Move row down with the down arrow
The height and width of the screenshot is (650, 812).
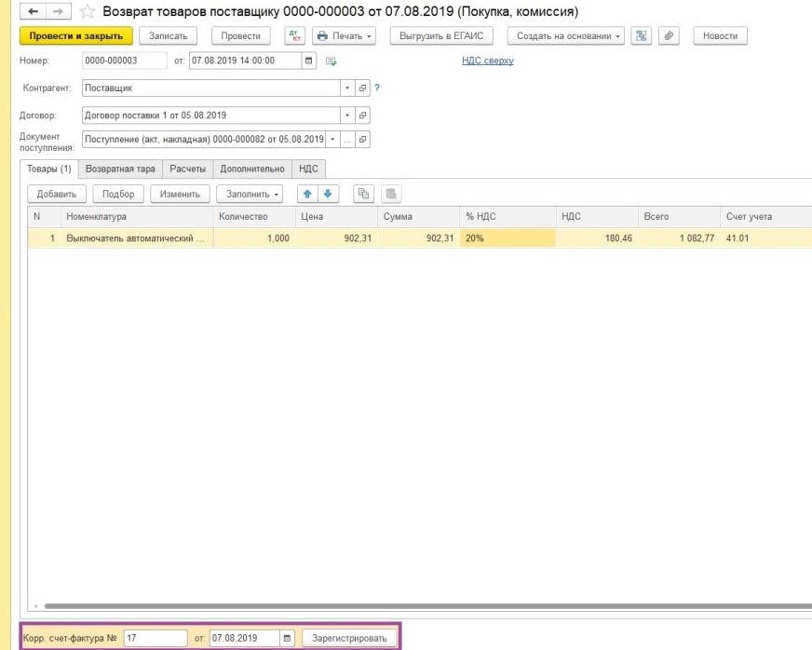329,194
